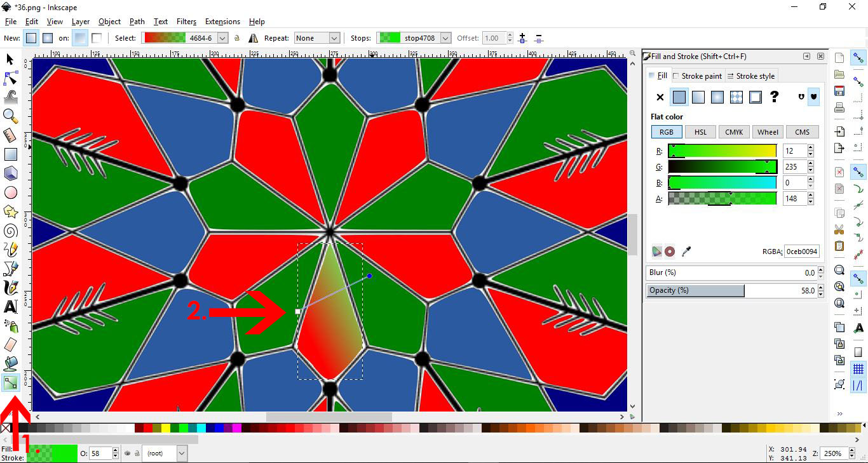Open the Repeat dropdown set to None
The image size is (868, 463).
(x=317, y=38)
